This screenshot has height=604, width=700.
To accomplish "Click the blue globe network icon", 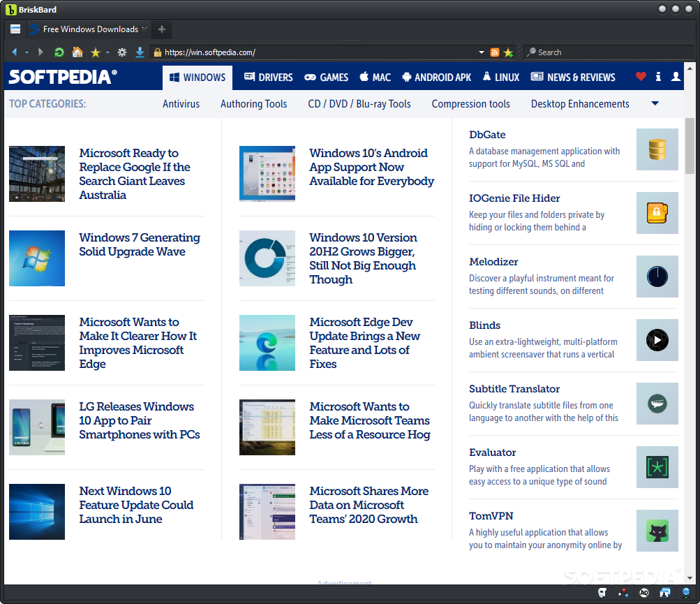I will [x=686, y=593].
